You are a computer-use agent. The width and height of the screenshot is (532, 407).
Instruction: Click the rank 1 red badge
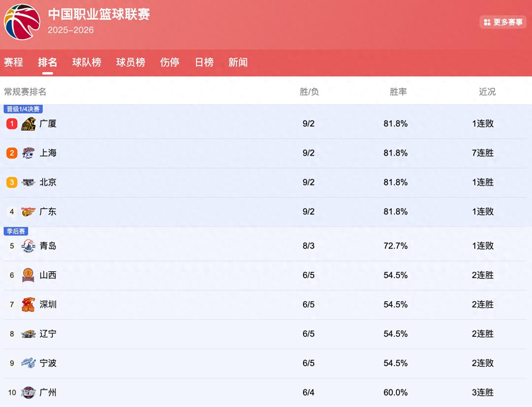click(12, 124)
